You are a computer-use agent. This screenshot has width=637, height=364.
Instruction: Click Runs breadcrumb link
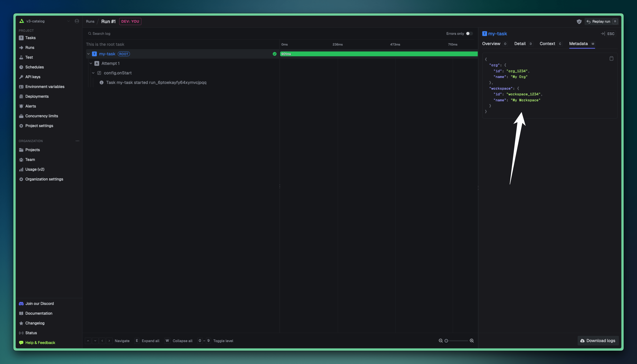pos(90,21)
